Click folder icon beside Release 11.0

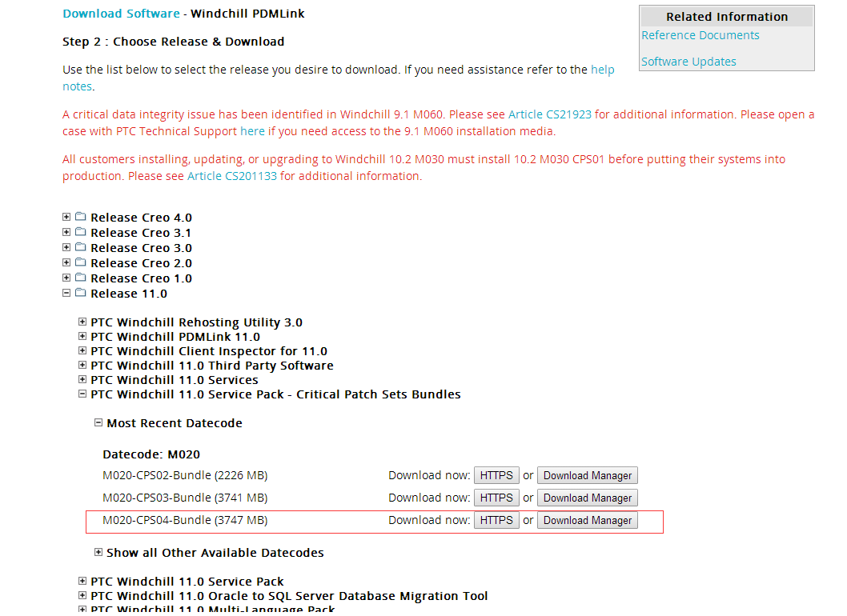point(81,293)
